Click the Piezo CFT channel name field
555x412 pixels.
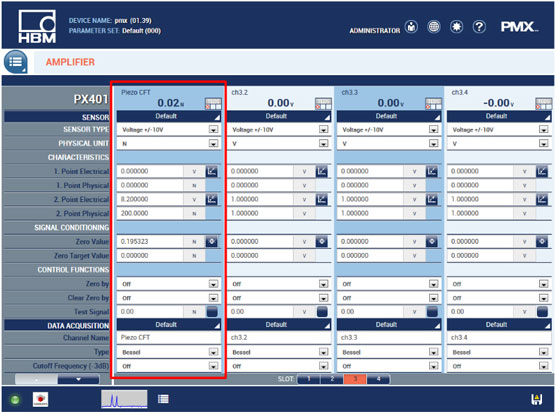pyautogui.click(x=169, y=338)
